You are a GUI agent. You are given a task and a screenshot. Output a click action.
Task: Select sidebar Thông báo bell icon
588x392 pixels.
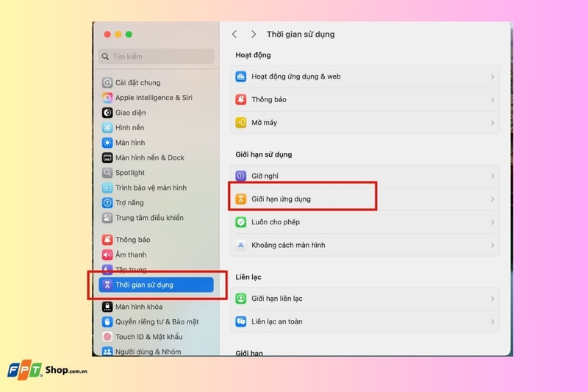pos(107,240)
